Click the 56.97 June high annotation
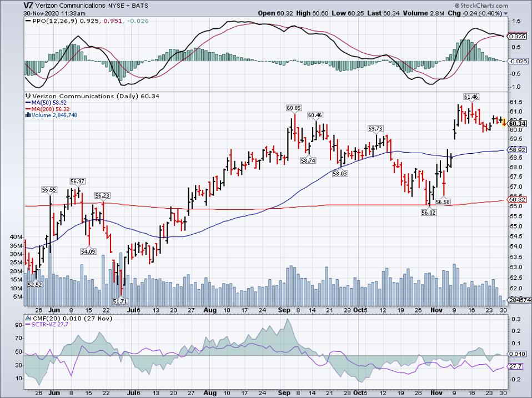Screen dimensions: 532x398 click(x=77, y=182)
